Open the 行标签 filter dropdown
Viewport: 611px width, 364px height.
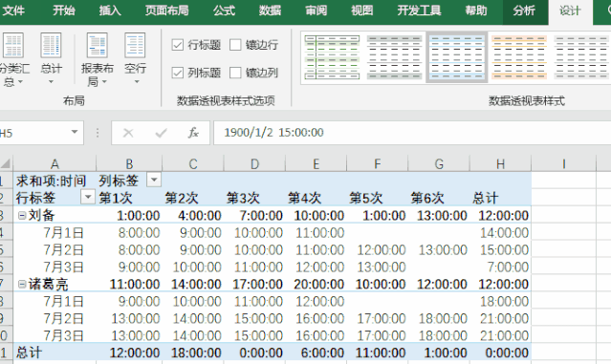click(88, 197)
